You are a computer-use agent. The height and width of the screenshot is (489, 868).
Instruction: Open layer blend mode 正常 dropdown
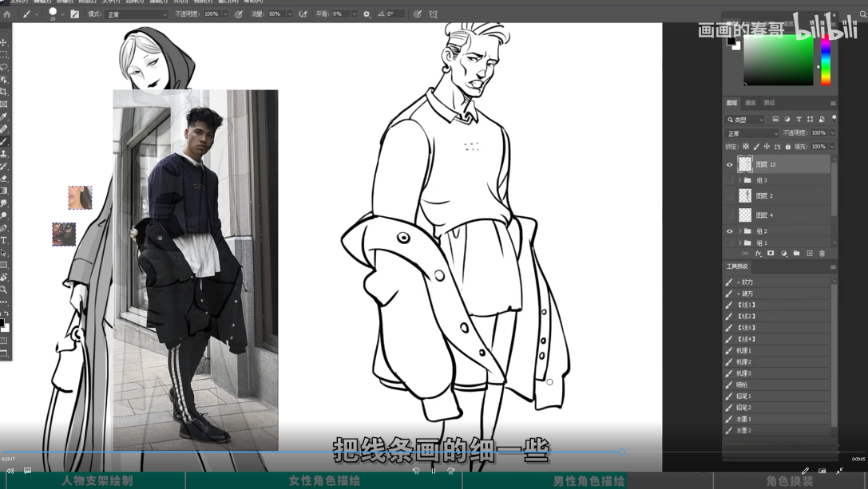click(751, 133)
